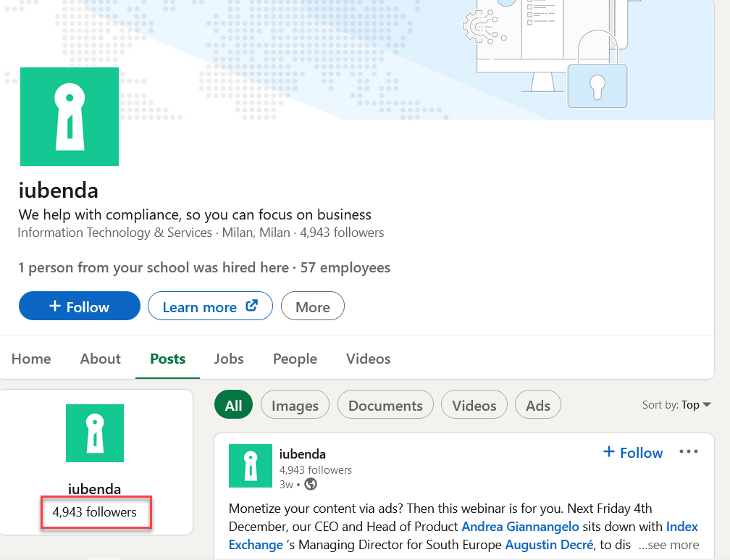Viewport: 730px width, 560px height.
Task: Filter posts by Documents
Action: (x=385, y=405)
